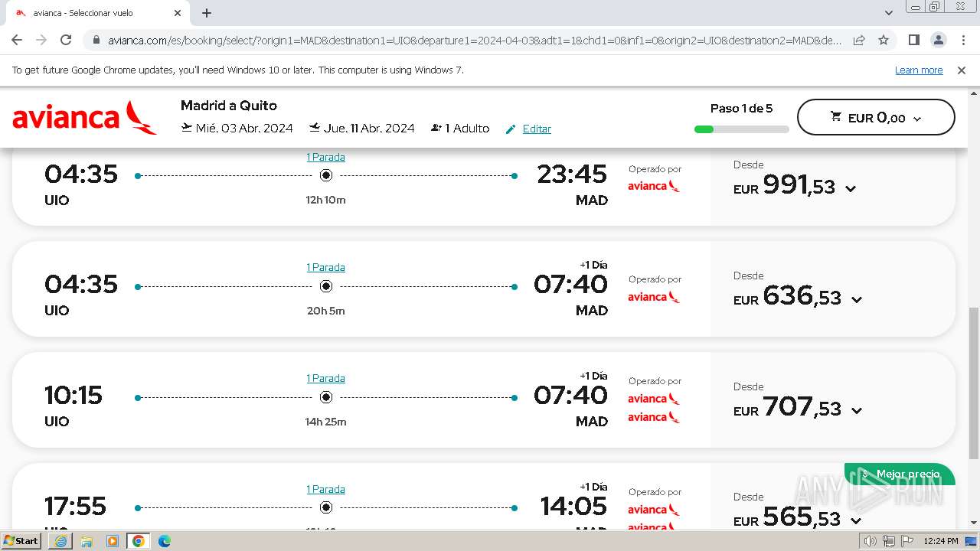Open the avianca Seleccionar vuelo tab
980x551 pixels.
point(92,13)
